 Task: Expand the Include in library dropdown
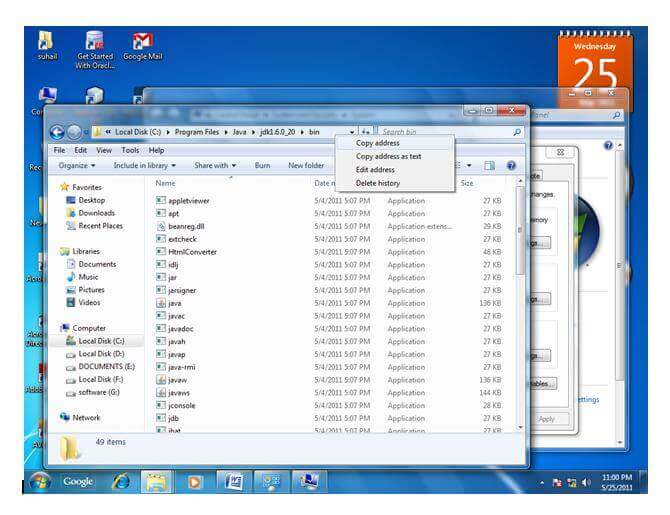pos(144,165)
